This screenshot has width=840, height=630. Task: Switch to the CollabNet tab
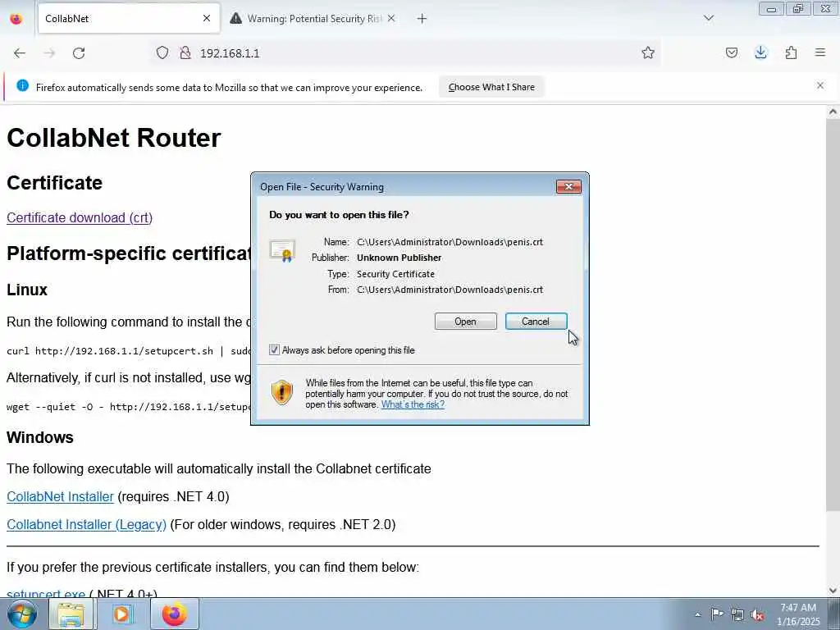129,19
